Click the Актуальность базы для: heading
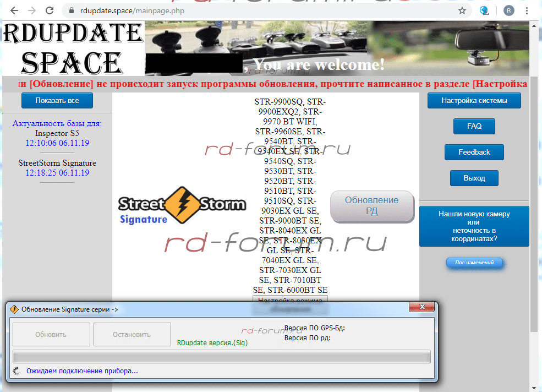Image resolution: width=542 pixels, height=392 pixels. pyautogui.click(x=57, y=123)
